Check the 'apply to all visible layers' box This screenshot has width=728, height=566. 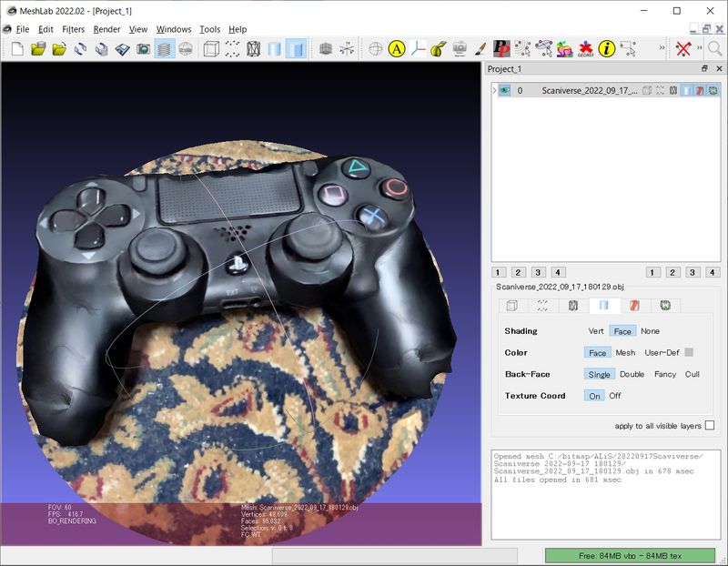point(709,426)
